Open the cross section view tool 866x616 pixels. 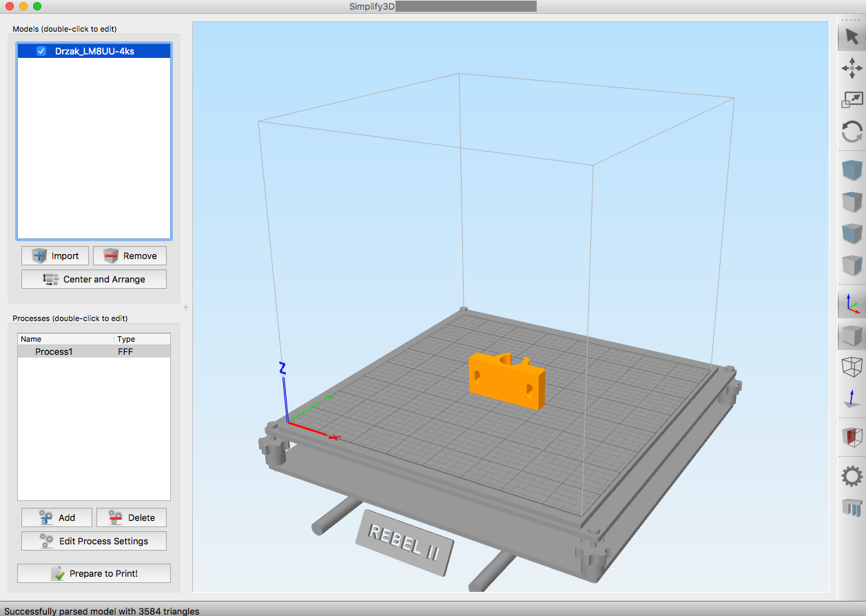[852, 436]
